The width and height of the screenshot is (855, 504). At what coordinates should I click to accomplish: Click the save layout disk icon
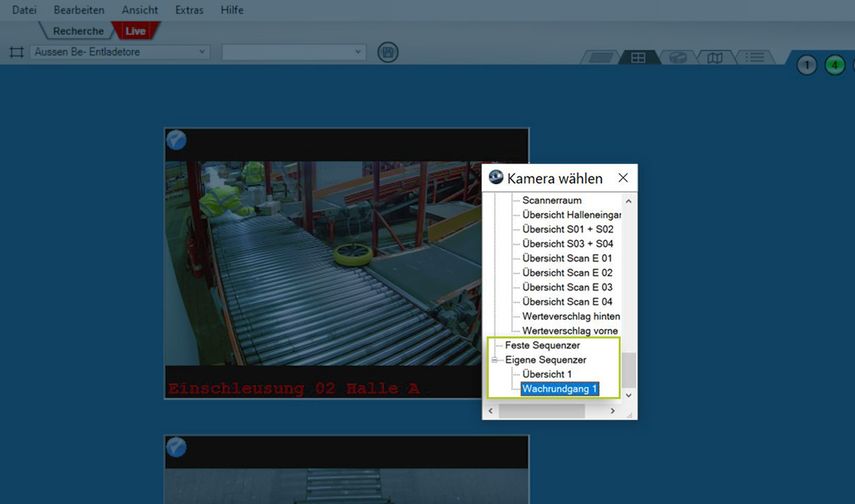click(x=388, y=52)
